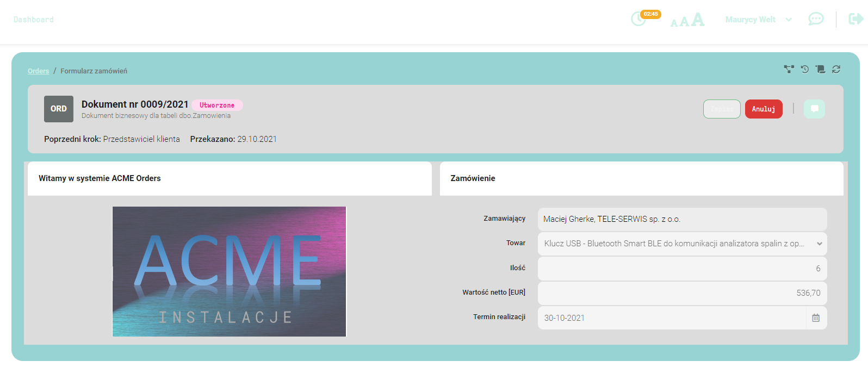Click the Ilość quantity input field
Image resolution: width=868 pixels, height=367 pixels.
click(x=682, y=269)
